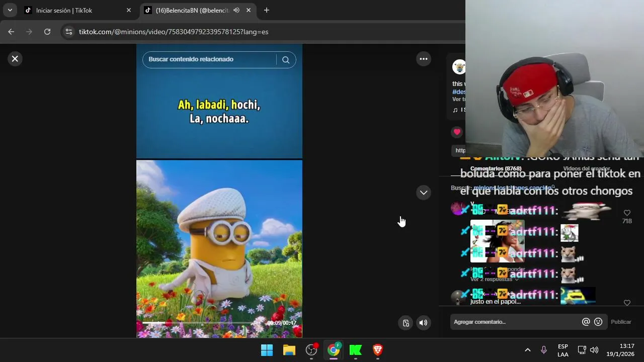Change ESP LAA keyboard language
The image size is (644, 362).
563,350
